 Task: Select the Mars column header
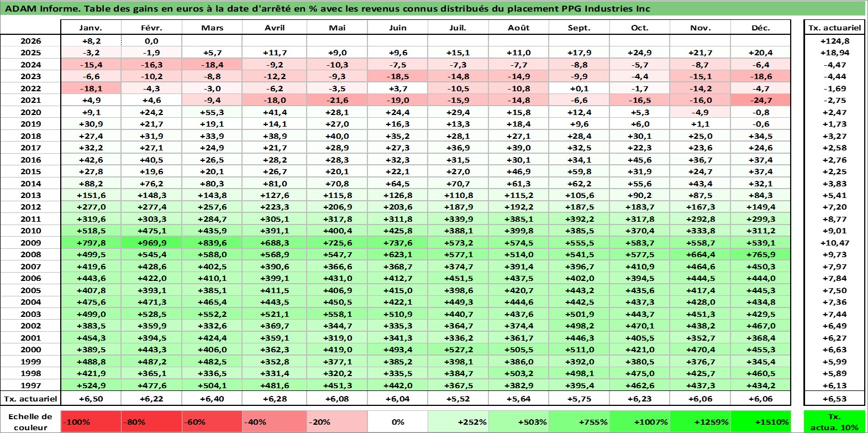pyautogui.click(x=212, y=28)
